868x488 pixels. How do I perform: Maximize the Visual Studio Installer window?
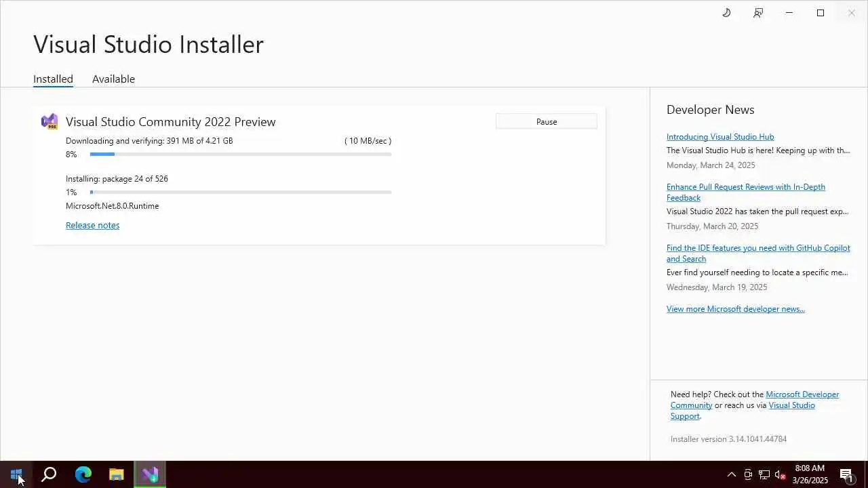click(x=821, y=13)
